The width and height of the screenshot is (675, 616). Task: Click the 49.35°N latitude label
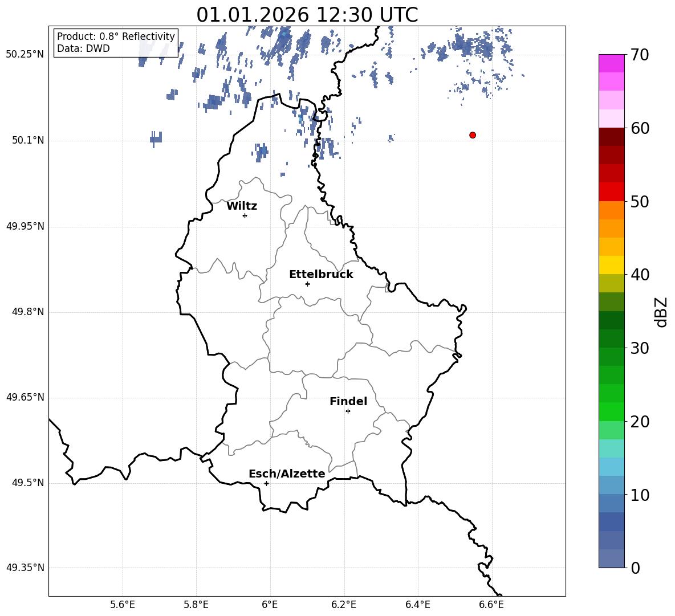(x=25, y=568)
